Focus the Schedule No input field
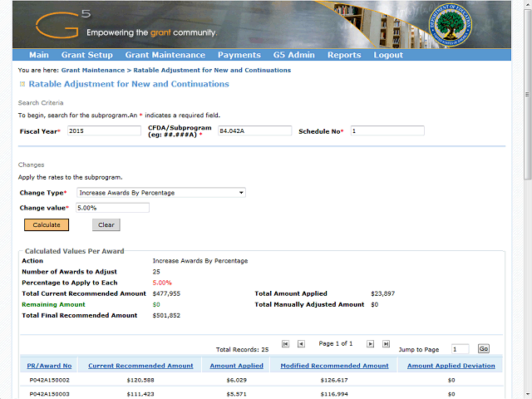This screenshot has width=532, height=399. [387, 131]
